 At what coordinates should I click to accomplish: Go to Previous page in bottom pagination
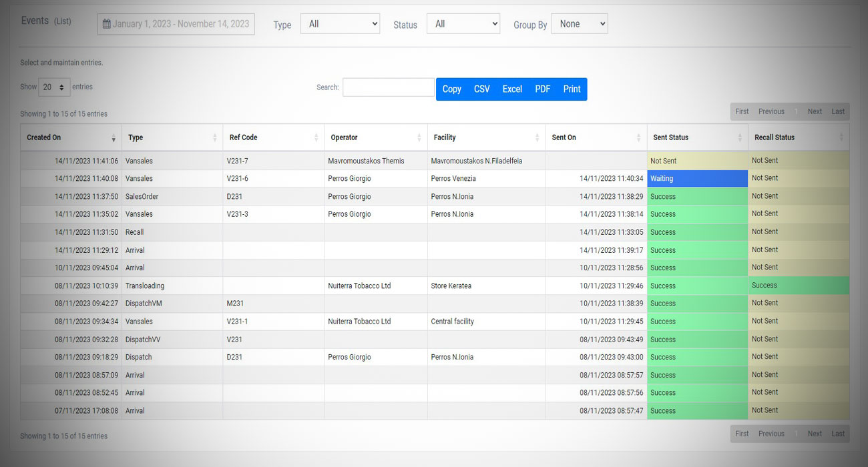coord(771,434)
